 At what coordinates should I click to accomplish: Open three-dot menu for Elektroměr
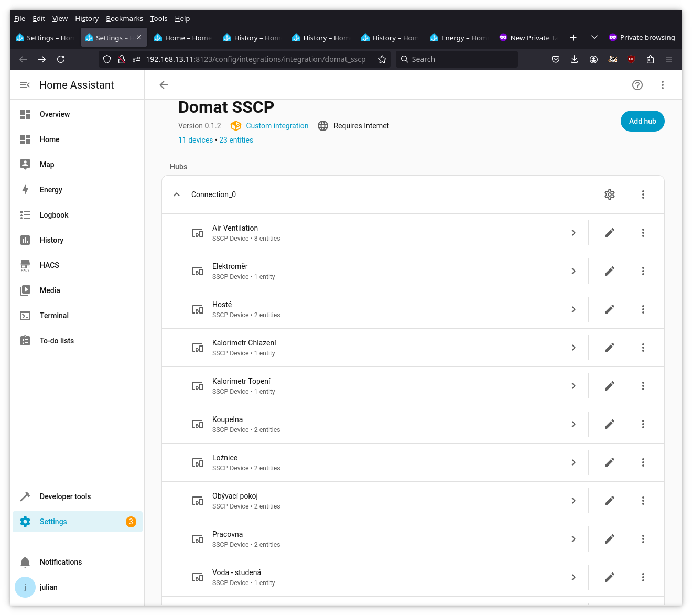[643, 271]
